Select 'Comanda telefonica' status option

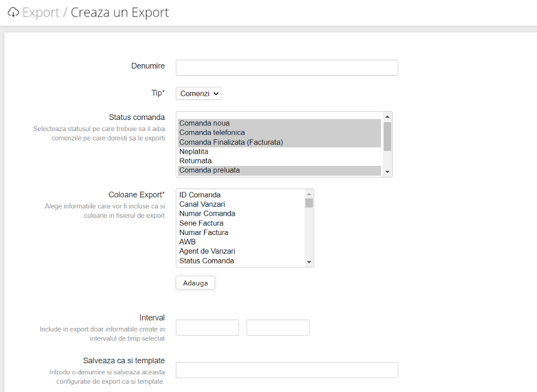point(212,133)
